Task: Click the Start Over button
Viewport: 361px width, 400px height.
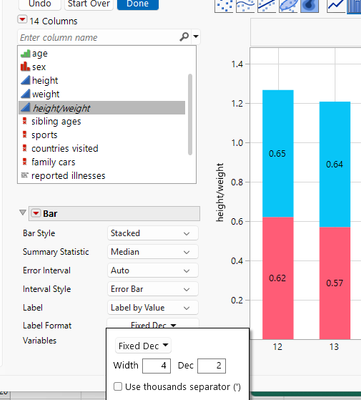Action: [x=89, y=4]
